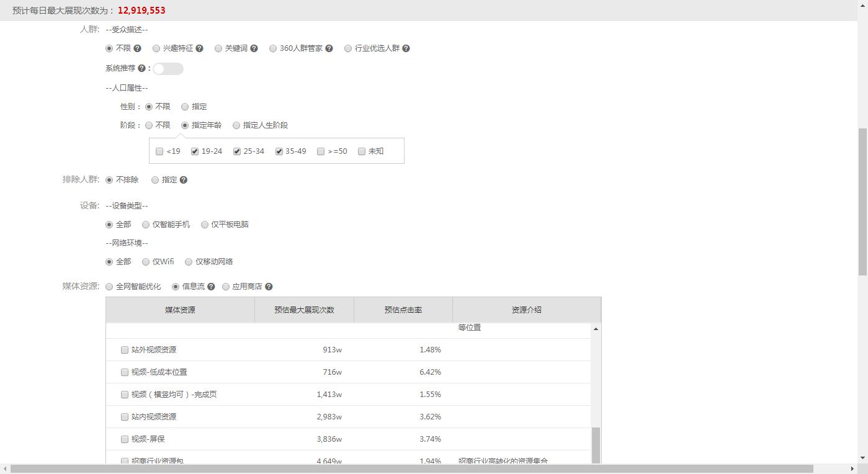The height and width of the screenshot is (474, 868).
Task: Check the >=50 age checkbox
Action: [321, 151]
